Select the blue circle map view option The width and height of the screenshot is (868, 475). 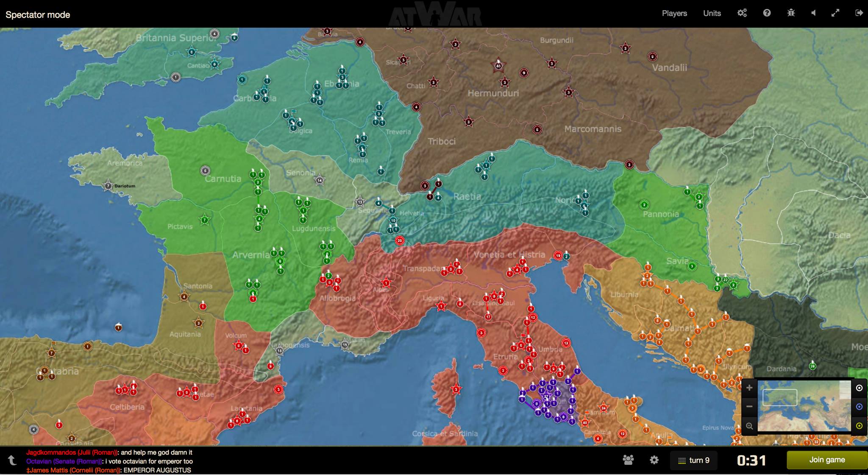pyautogui.click(x=859, y=407)
